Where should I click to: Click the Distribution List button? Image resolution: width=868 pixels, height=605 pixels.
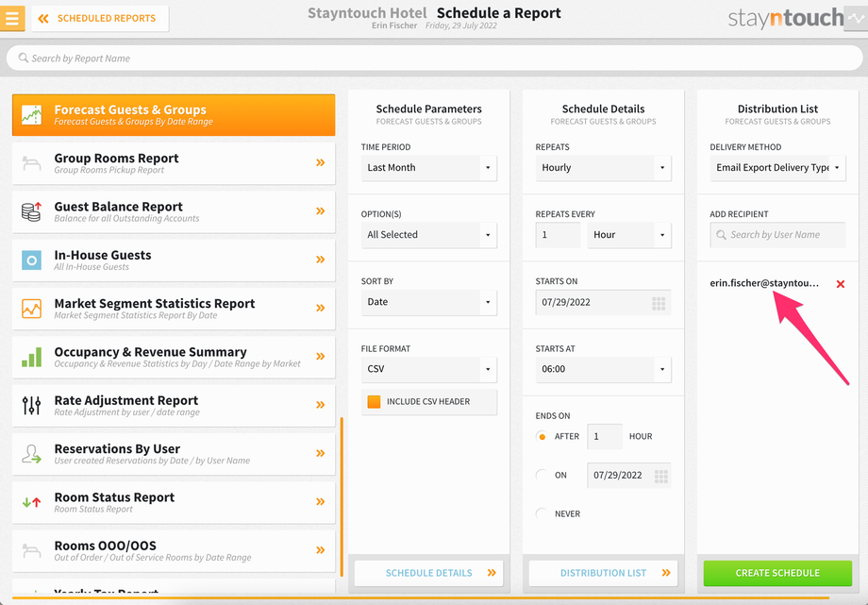(x=604, y=573)
